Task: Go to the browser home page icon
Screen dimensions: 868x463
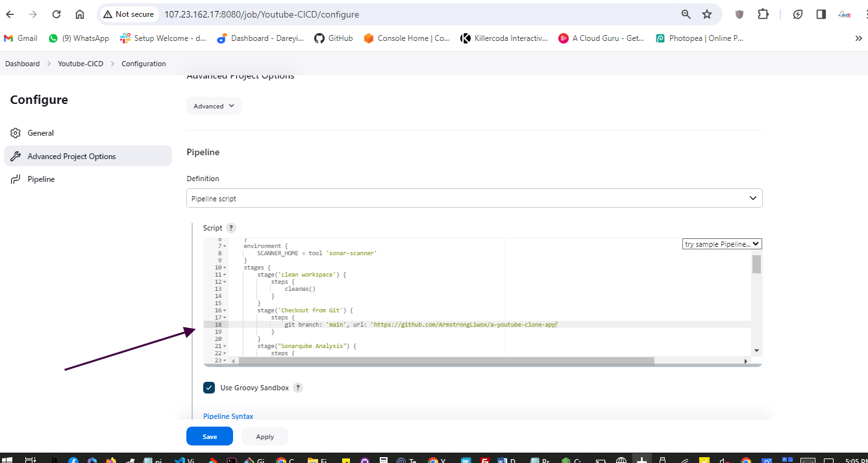Action: (80, 14)
